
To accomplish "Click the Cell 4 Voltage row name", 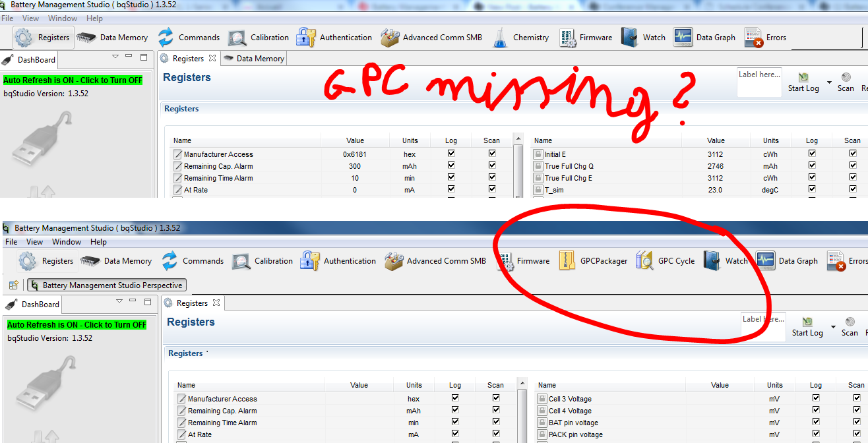I will tap(570, 411).
